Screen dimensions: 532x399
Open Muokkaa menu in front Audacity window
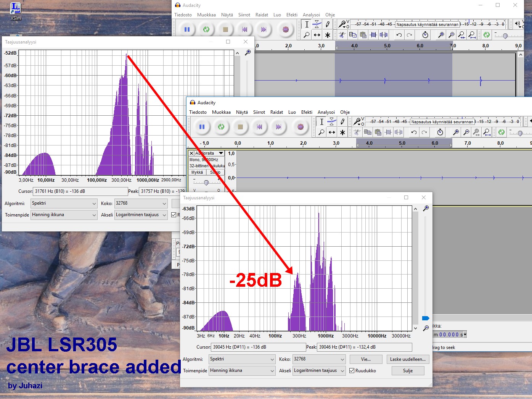click(x=221, y=112)
